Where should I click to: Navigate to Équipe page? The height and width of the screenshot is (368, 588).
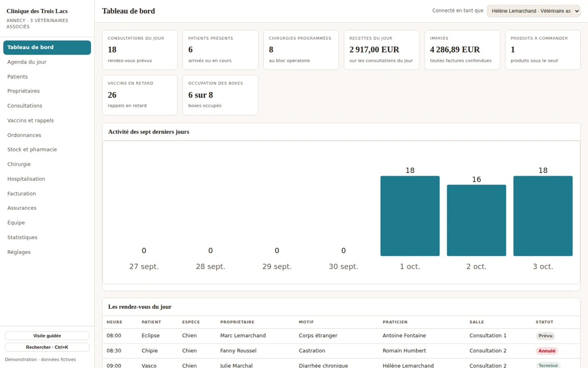47,223
